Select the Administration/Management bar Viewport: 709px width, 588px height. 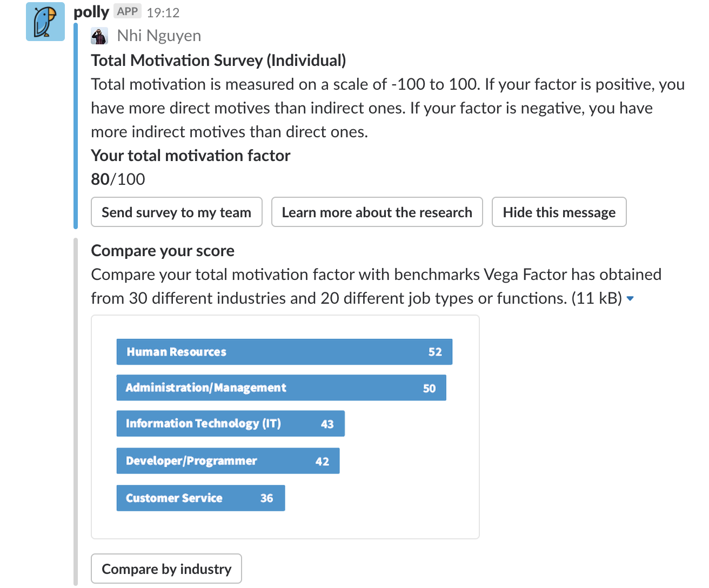[282, 387]
